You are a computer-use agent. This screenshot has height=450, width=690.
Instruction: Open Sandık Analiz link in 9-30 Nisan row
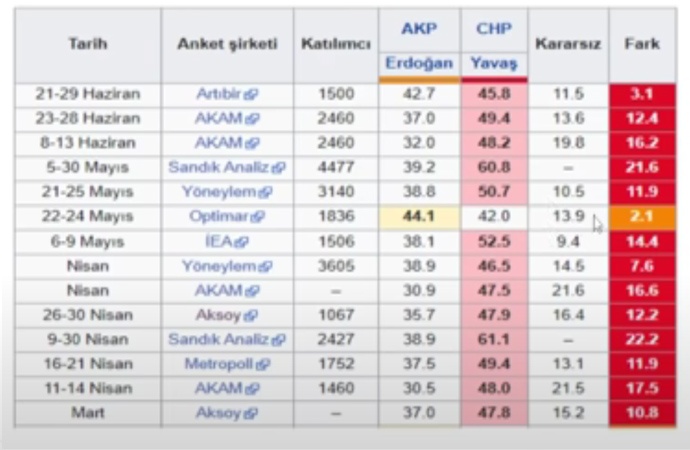click(219, 339)
